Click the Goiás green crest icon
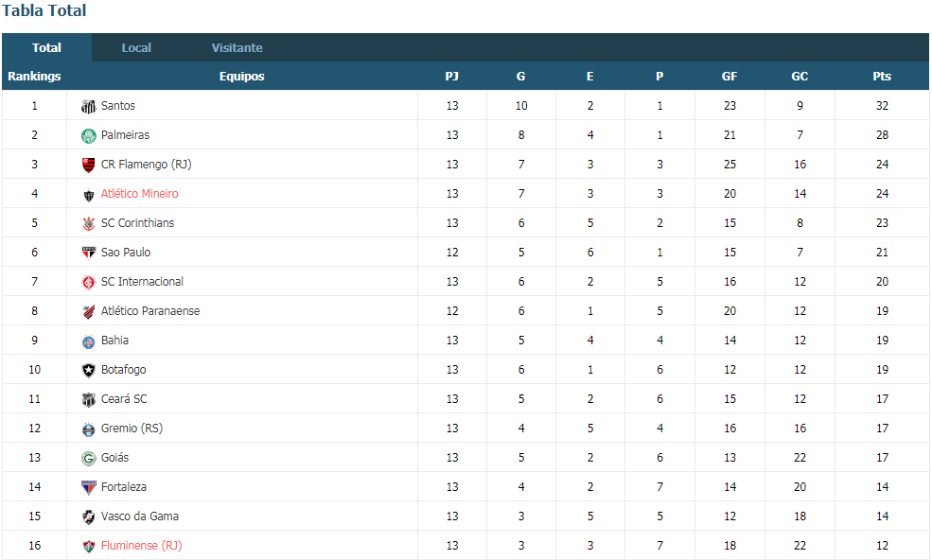Image resolution: width=932 pixels, height=560 pixels. (x=89, y=459)
